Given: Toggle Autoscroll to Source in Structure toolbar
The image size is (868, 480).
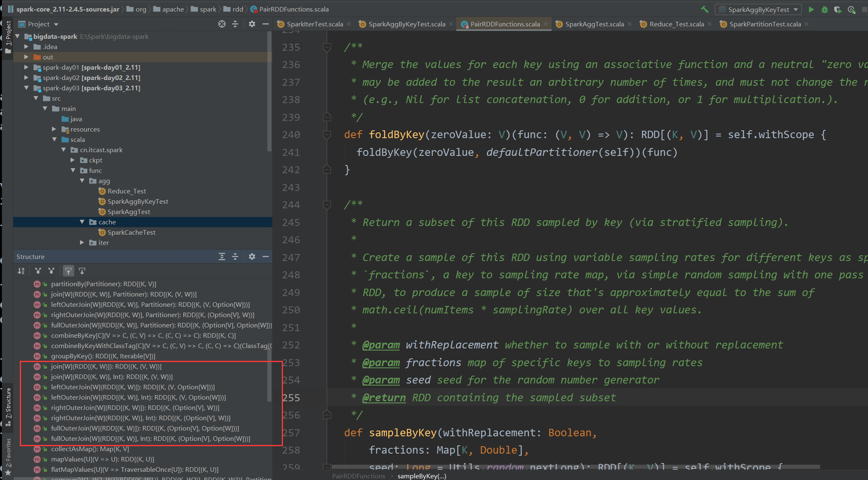Looking at the screenshot, I should point(68,271).
